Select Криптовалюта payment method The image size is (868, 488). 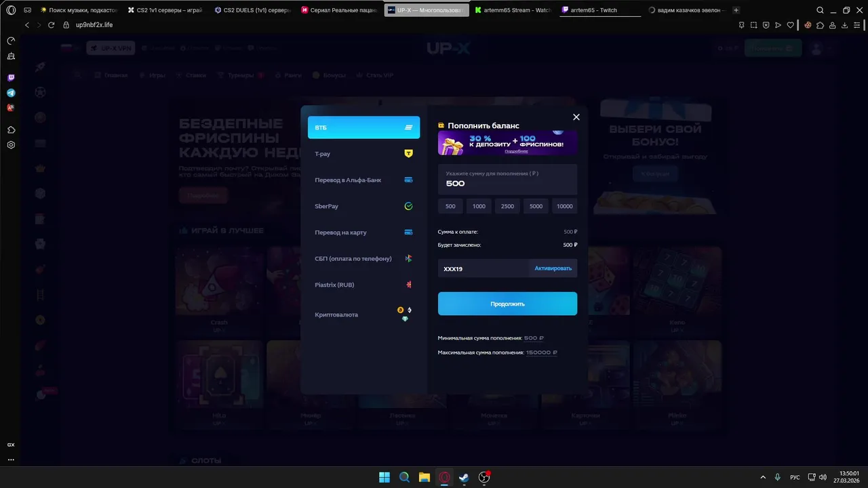click(363, 314)
